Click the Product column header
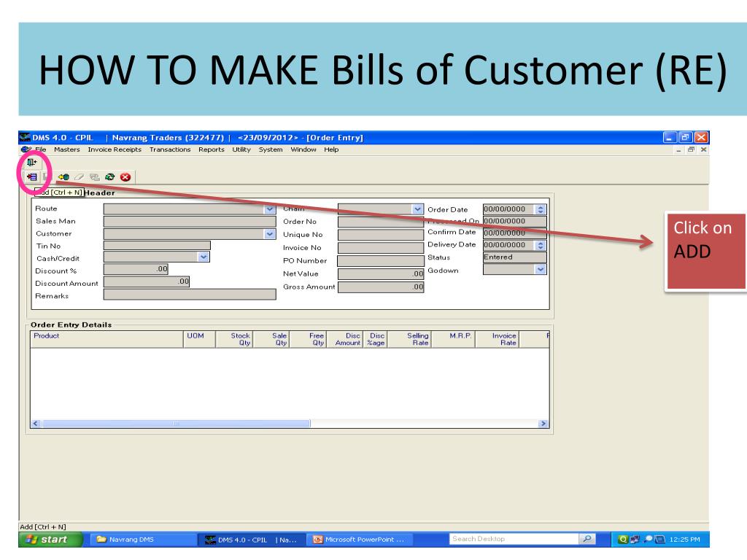The image size is (747, 560). 107,339
